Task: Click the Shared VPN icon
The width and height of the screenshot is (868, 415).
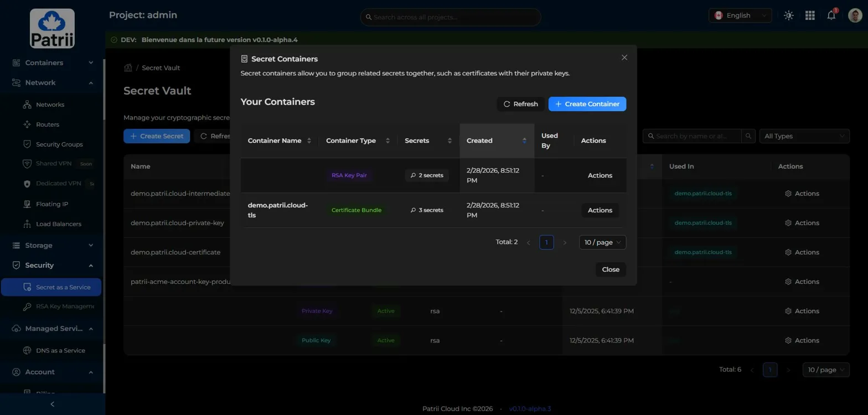Action: [x=27, y=164]
